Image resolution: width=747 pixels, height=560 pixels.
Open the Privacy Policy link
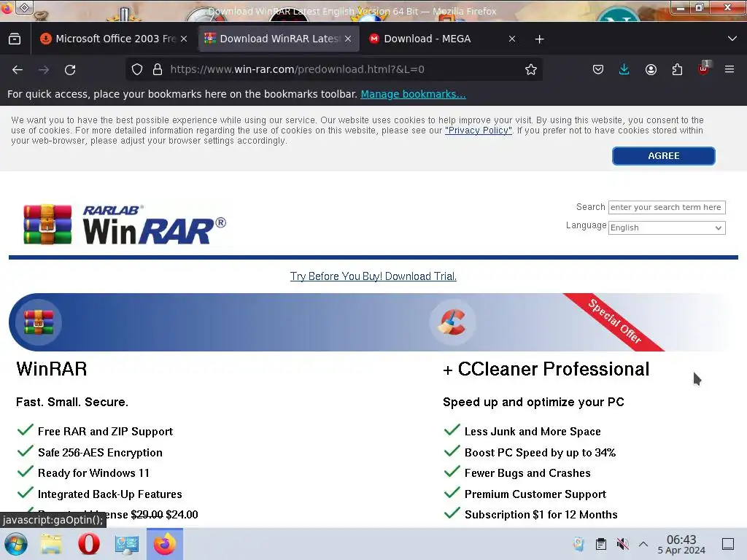point(479,131)
